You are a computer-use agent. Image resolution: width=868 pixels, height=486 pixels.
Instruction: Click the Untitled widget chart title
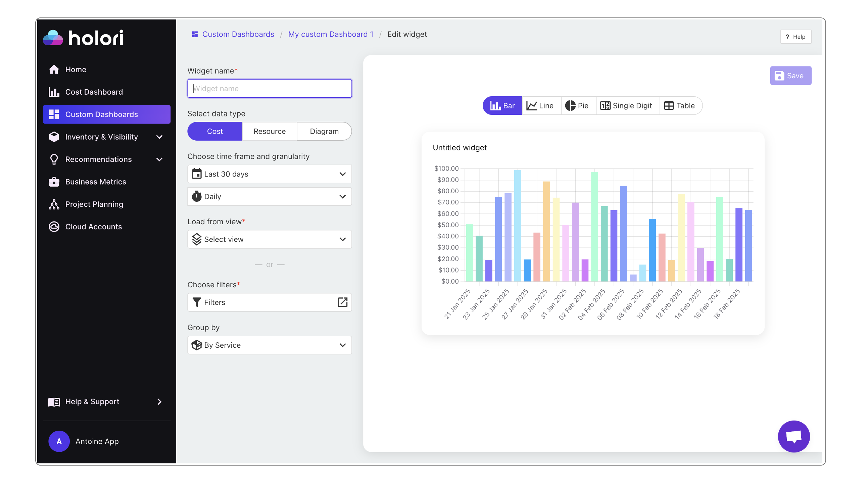[x=460, y=148]
